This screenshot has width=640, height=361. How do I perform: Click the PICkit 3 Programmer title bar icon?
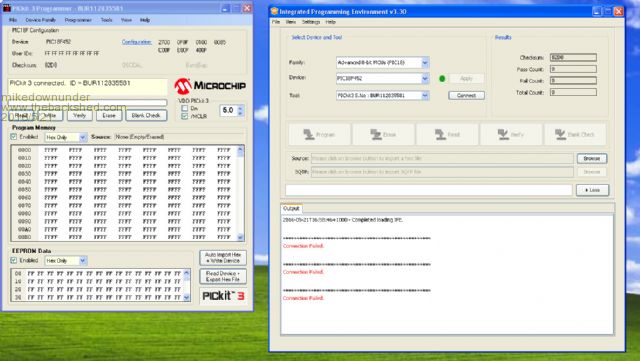(x=6, y=8)
